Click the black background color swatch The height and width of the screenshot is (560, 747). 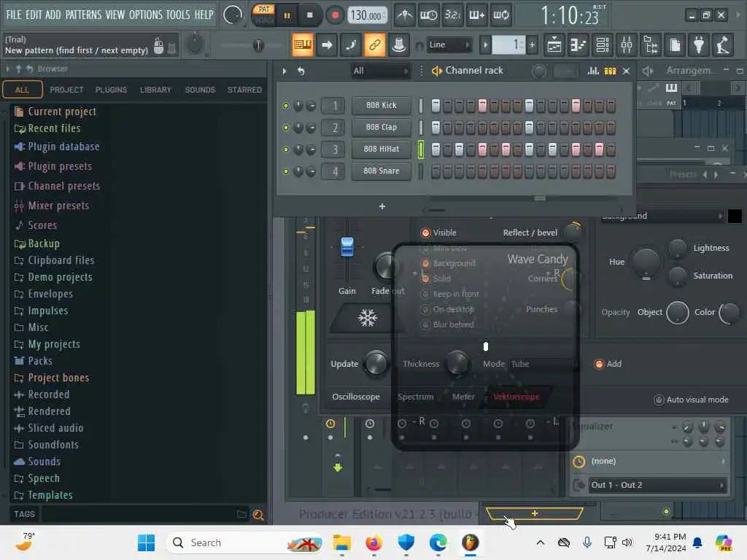pyautogui.click(x=735, y=216)
